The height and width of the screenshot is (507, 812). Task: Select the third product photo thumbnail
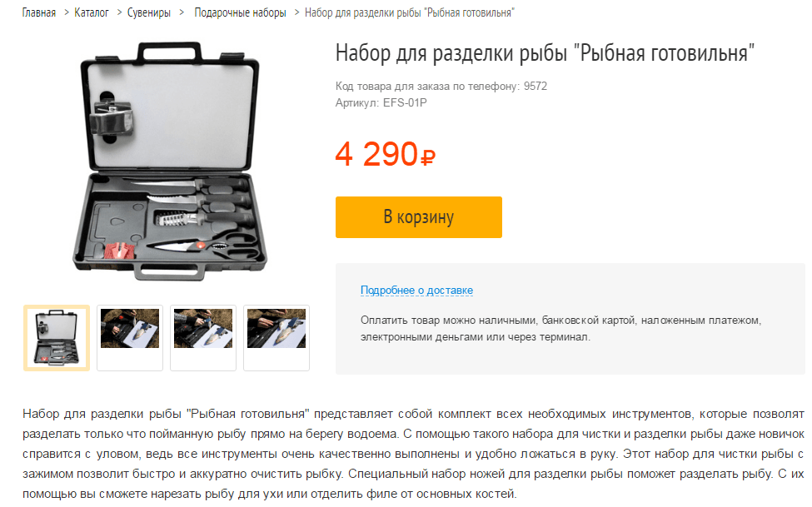point(203,338)
